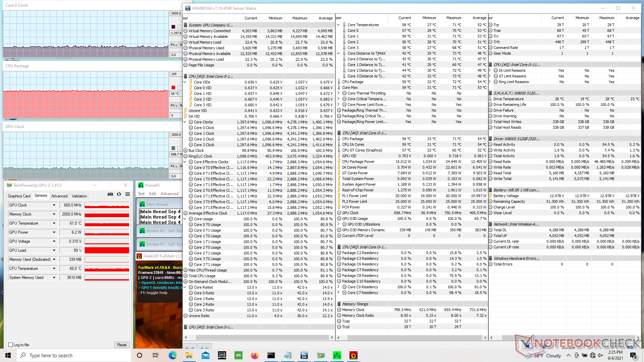Open the GPU Load sensor dropdown
The width and height of the screenshot is (644, 362).
[x=54, y=250]
